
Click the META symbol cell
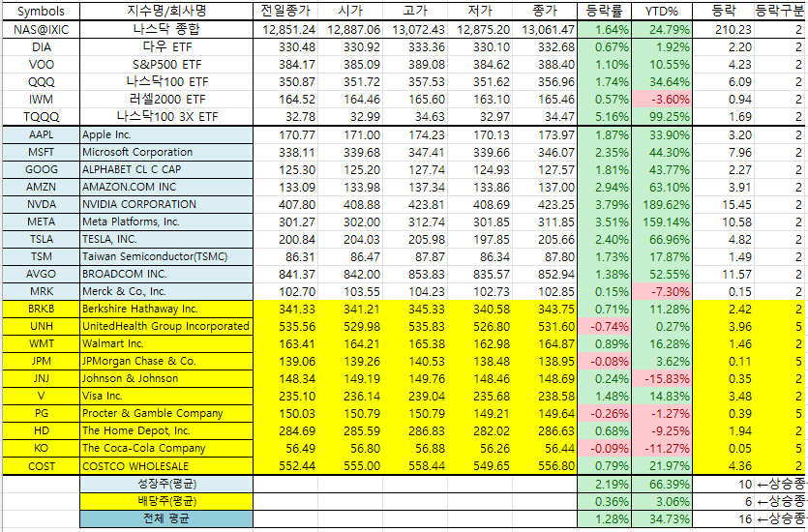(x=42, y=222)
